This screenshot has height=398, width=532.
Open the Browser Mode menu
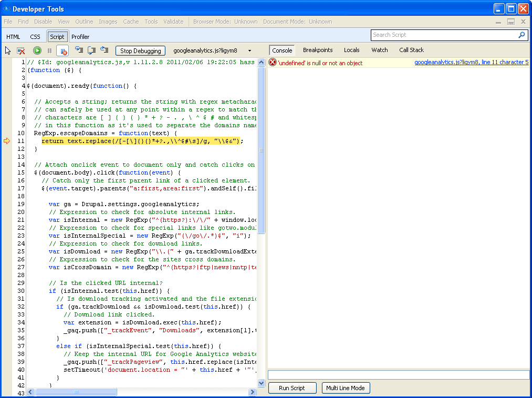pos(225,22)
